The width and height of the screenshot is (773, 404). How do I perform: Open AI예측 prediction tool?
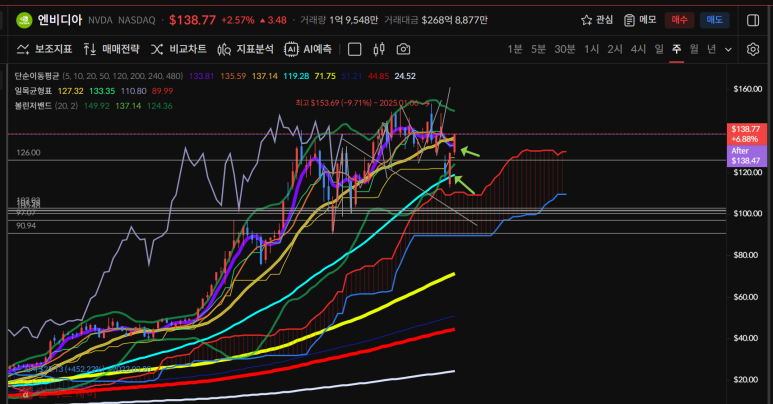[308, 49]
